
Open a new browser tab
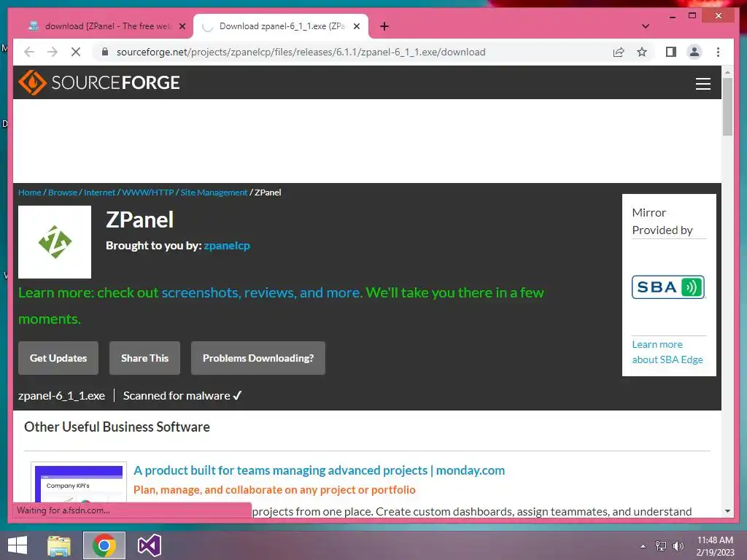[384, 26]
